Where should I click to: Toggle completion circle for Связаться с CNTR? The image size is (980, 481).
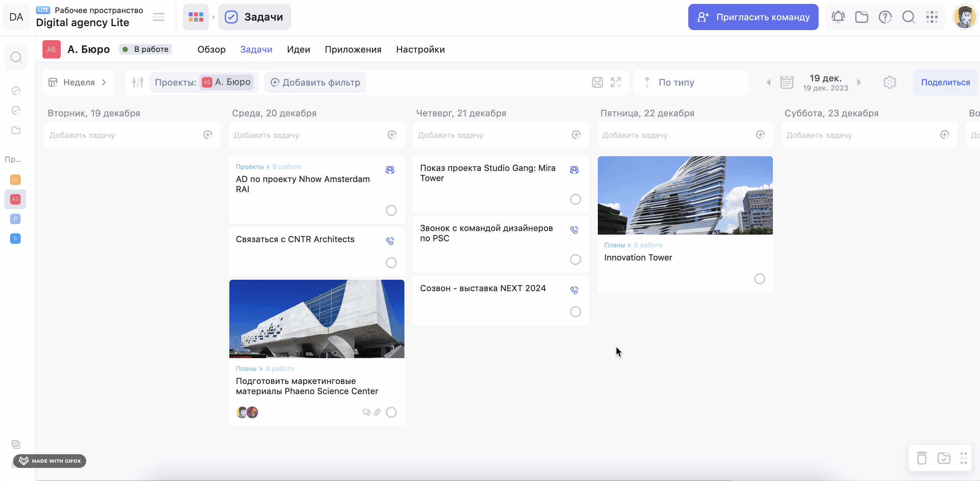click(x=391, y=262)
